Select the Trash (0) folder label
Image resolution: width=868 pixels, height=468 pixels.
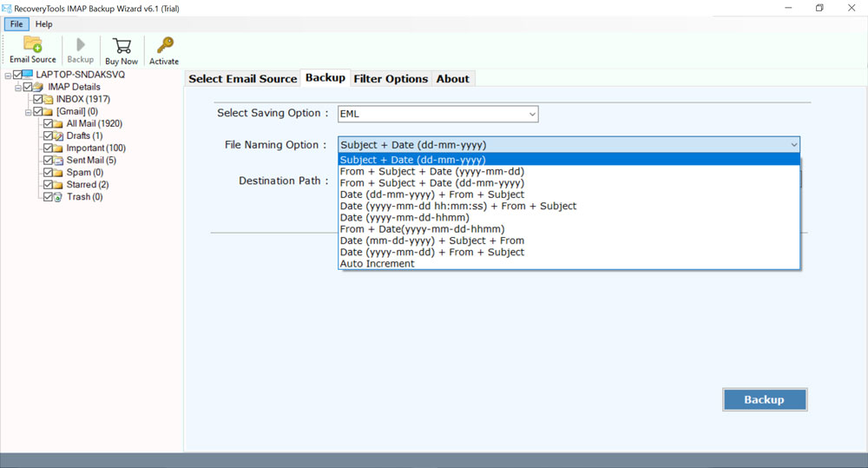coord(85,196)
